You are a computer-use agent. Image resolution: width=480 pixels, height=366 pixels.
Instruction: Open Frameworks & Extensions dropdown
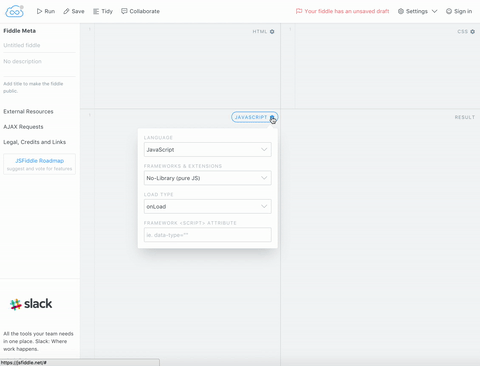pos(208,178)
